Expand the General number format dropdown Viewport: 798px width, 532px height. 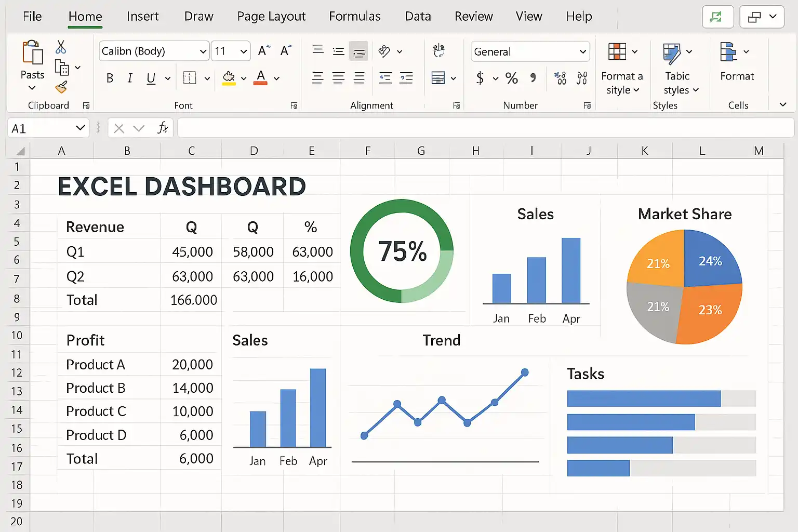(582, 51)
